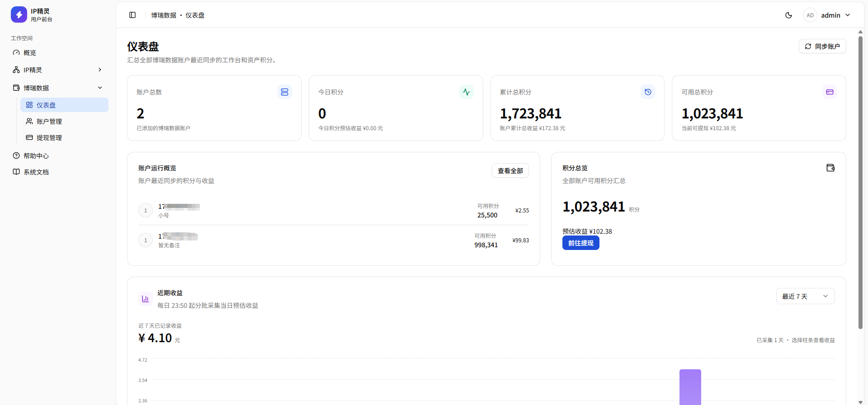The height and width of the screenshot is (405, 868).
Task: Expand the IP精灵 sidebar chevron
Action: coord(100,70)
